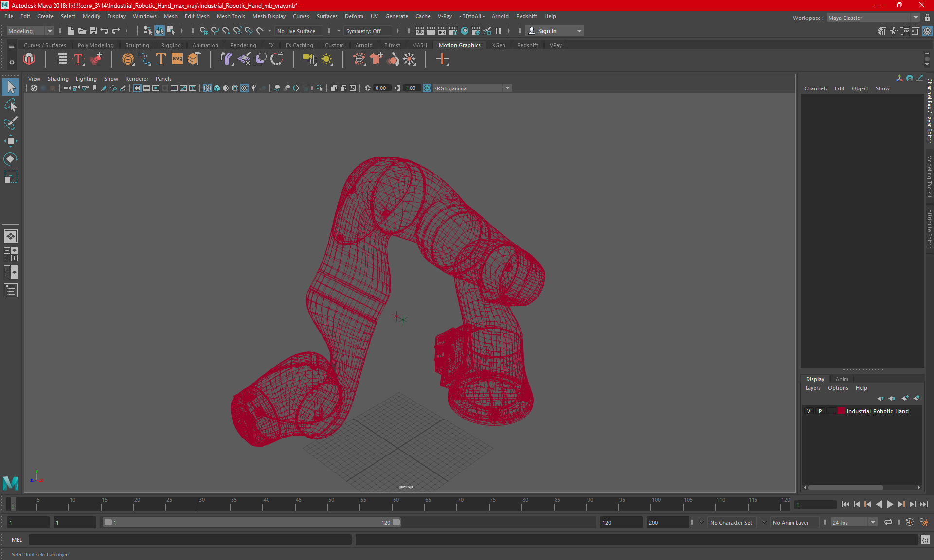Screen dimensions: 934x560
Task: Click the Undo arrow icon
Action: coord(105,31)
